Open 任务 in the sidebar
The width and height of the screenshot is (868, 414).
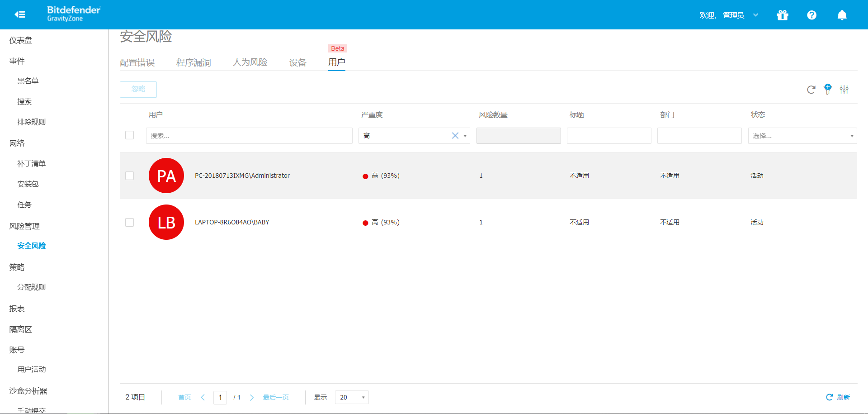[24, 205]
